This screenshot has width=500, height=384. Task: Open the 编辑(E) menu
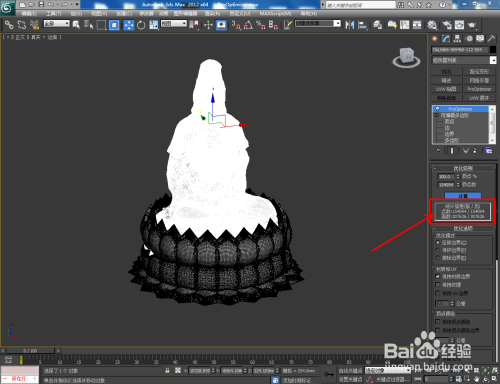(29, 14)
